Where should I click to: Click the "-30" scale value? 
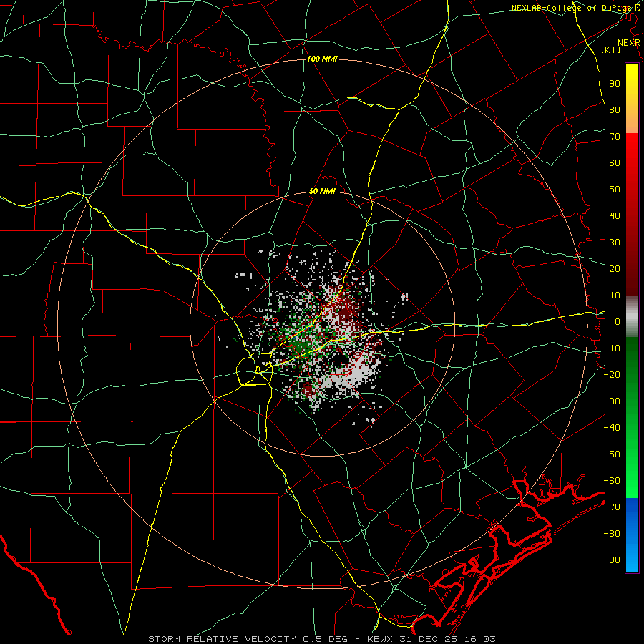coord(612,401)
